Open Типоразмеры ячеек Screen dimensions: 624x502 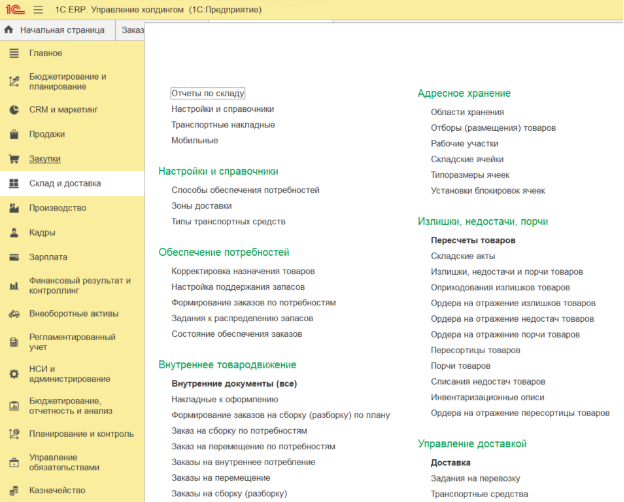pyautogui.click(x=470, y=175)
